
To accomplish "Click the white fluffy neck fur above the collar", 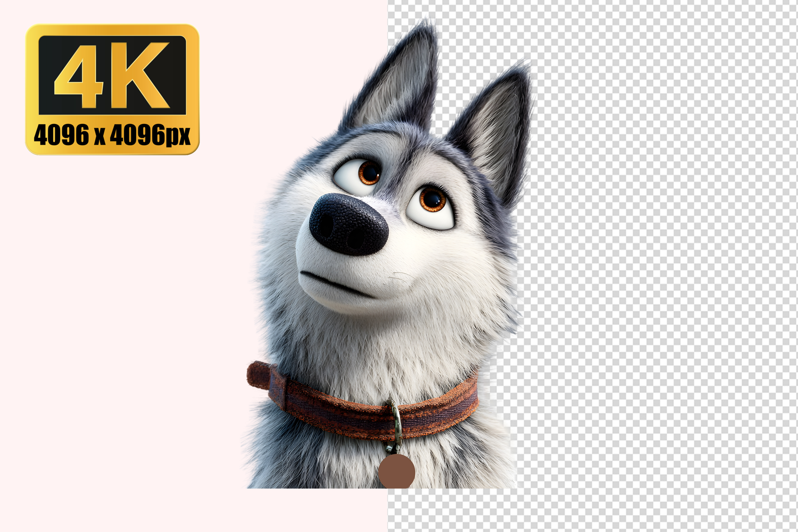I will (372, 340).
